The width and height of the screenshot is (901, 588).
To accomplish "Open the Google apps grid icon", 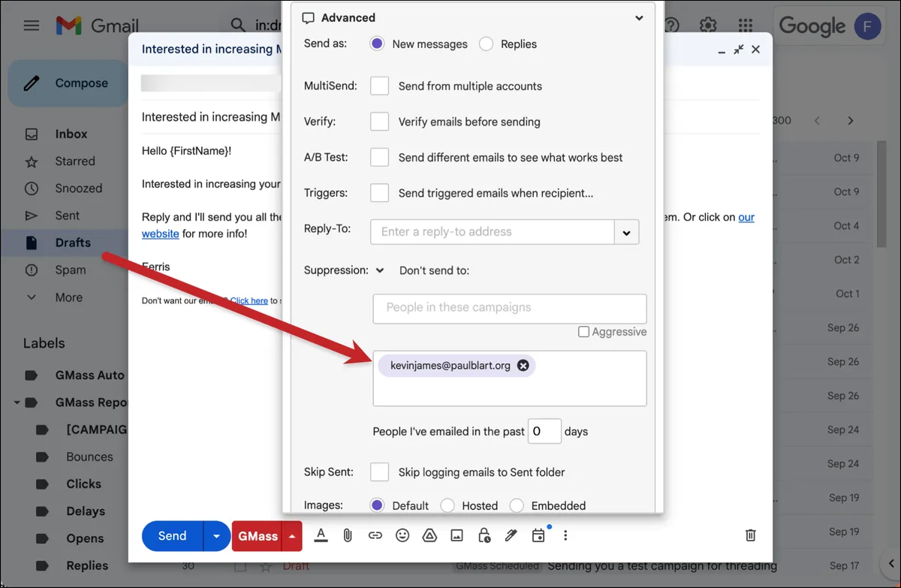I will tap(745, 26).
